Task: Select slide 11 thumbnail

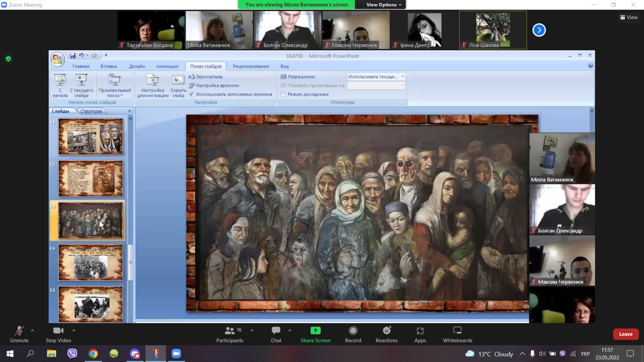Action: (x=91, y=136)
